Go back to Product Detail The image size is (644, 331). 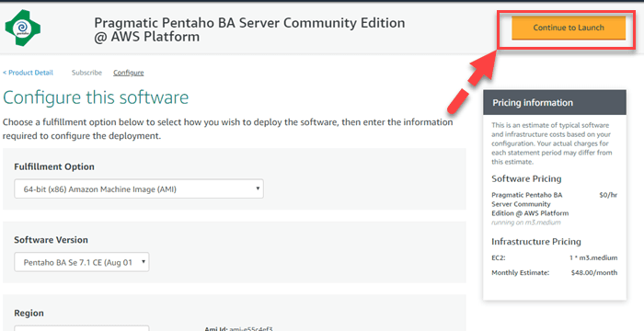[28, 73]
